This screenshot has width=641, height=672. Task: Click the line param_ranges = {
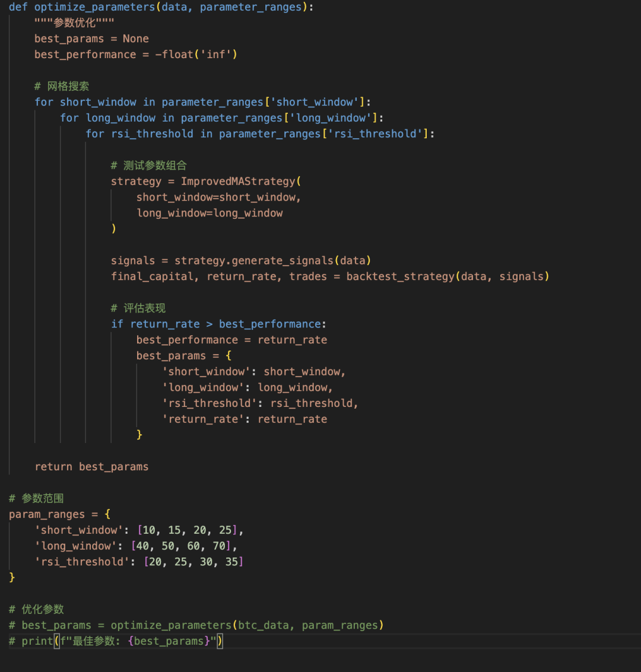[x=59, y=514]
